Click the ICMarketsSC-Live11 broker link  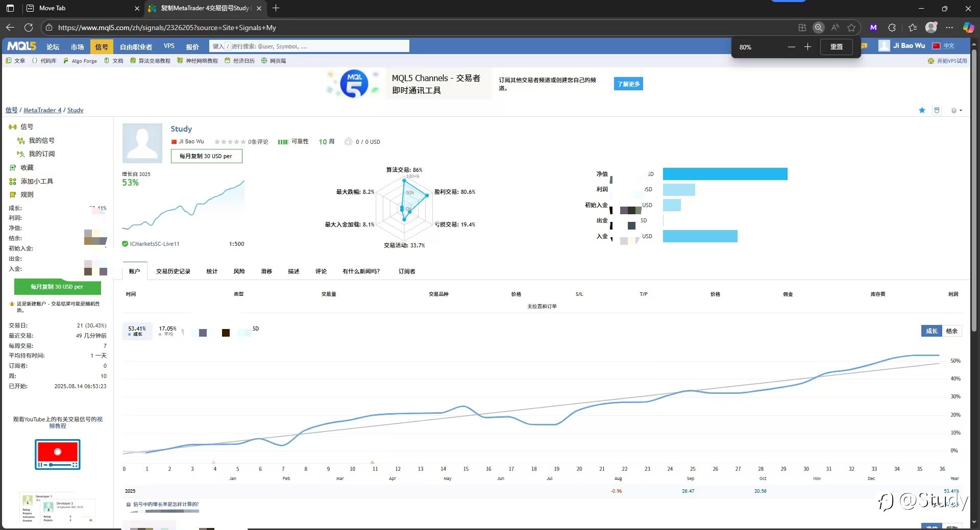155,244
